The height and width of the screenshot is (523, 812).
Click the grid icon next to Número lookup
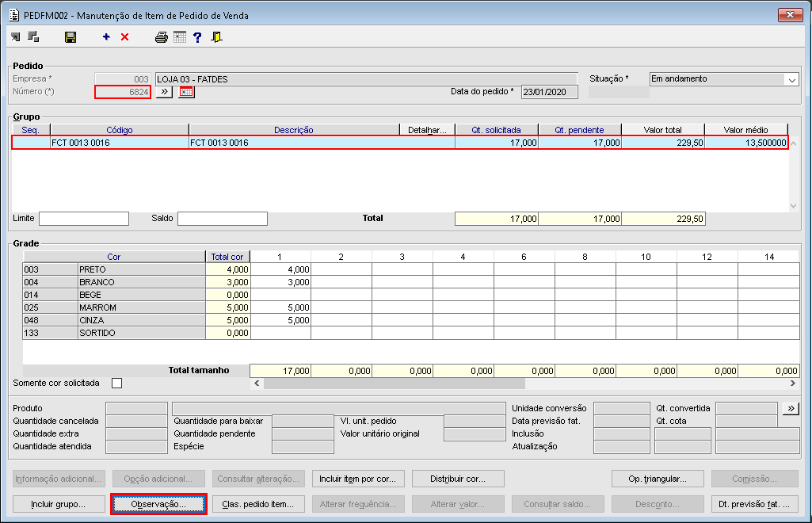186,92
